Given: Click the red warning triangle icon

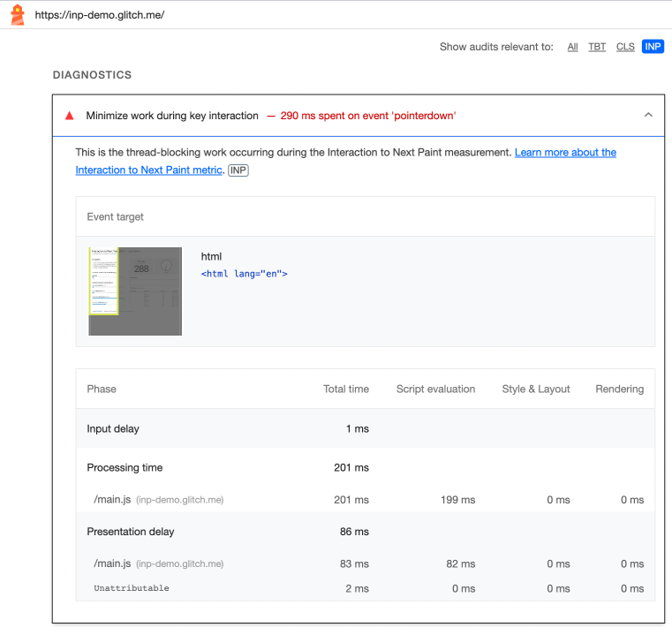Looking at the screenshot, I should pyautogui.click(x=70, y=116).
